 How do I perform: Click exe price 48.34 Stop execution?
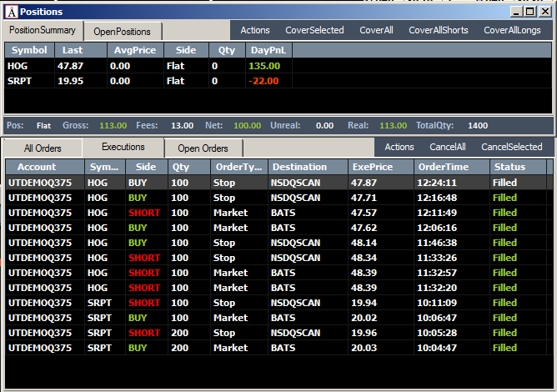(x=364, y=258)
